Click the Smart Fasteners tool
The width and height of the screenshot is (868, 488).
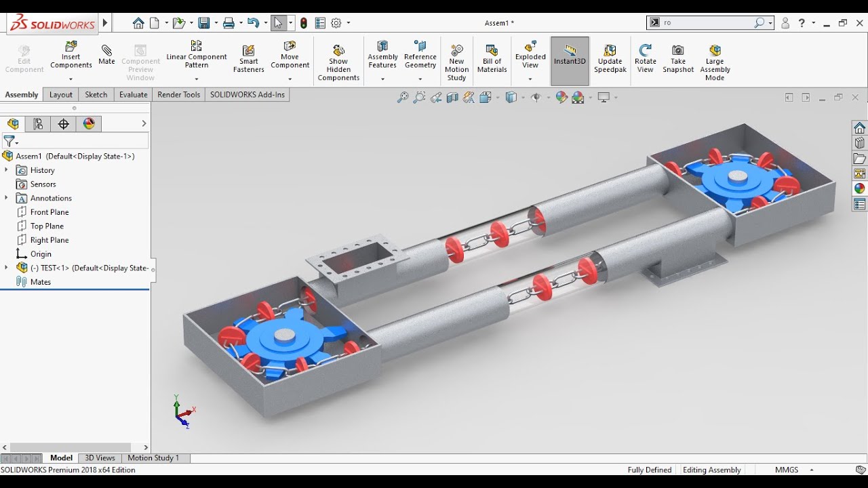click(249, 60)
